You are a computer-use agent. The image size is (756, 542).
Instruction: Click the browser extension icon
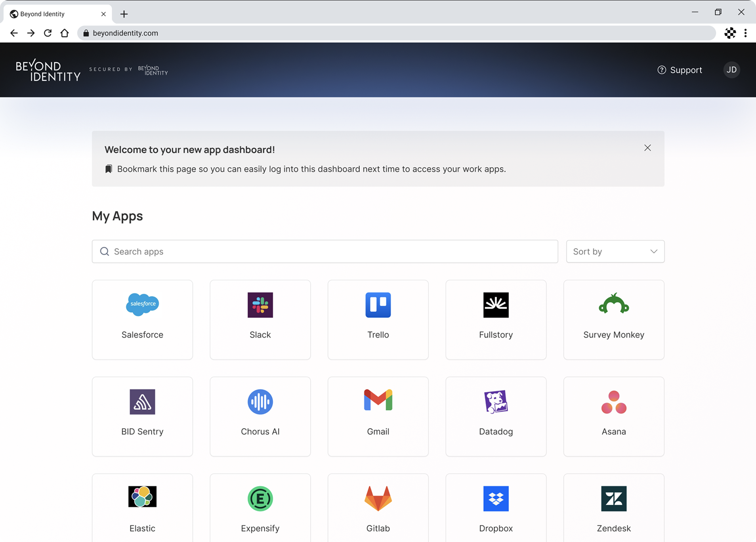[x=730, y=33]
